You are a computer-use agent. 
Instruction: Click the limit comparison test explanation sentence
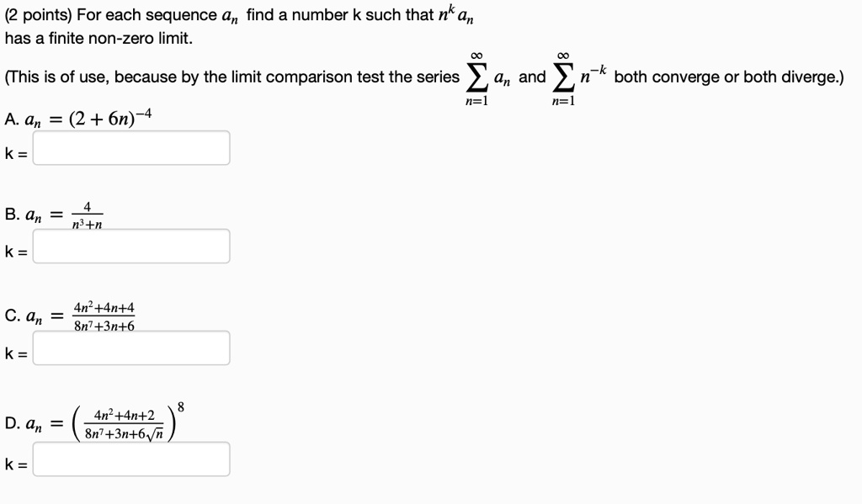tap(227, 77)
